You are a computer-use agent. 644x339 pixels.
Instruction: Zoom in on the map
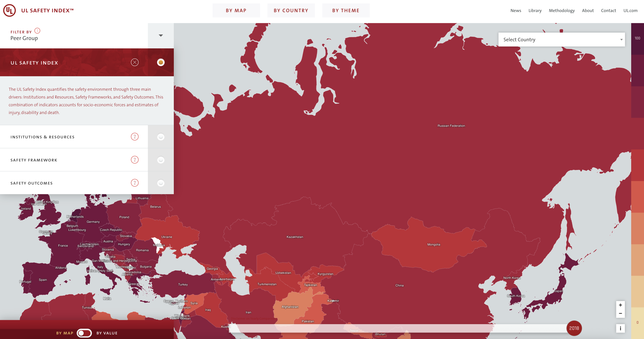(x=620, y=305)
